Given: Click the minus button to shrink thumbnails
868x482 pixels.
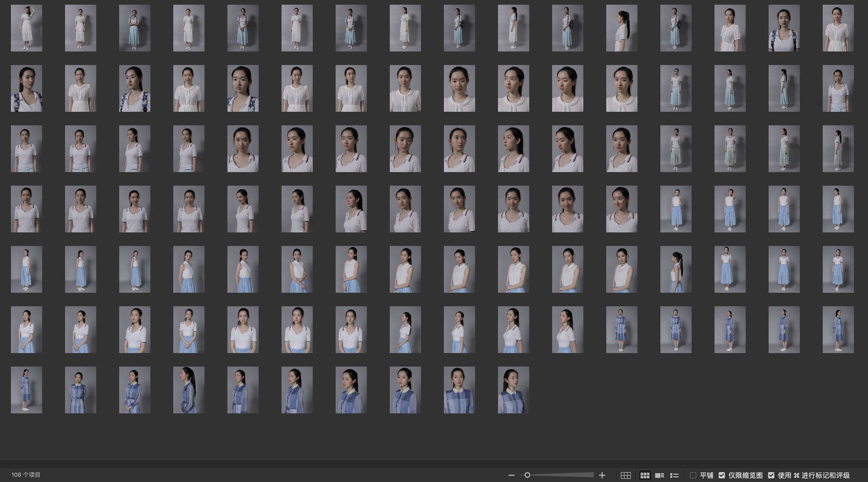Looking at the screenshot, I should click(x=511, y=475).
